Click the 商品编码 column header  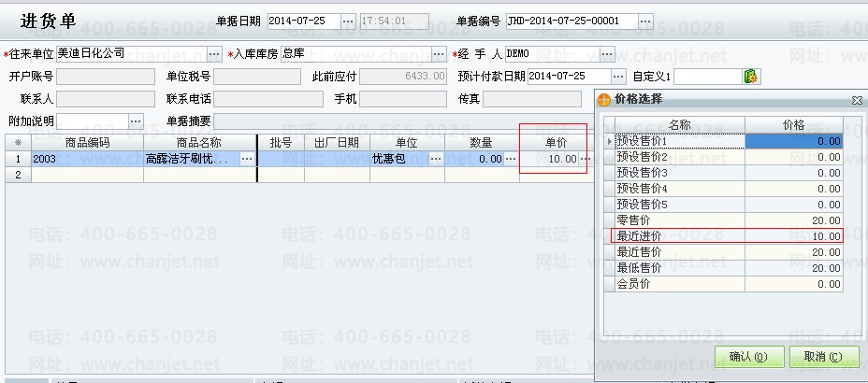pos(88,142)
